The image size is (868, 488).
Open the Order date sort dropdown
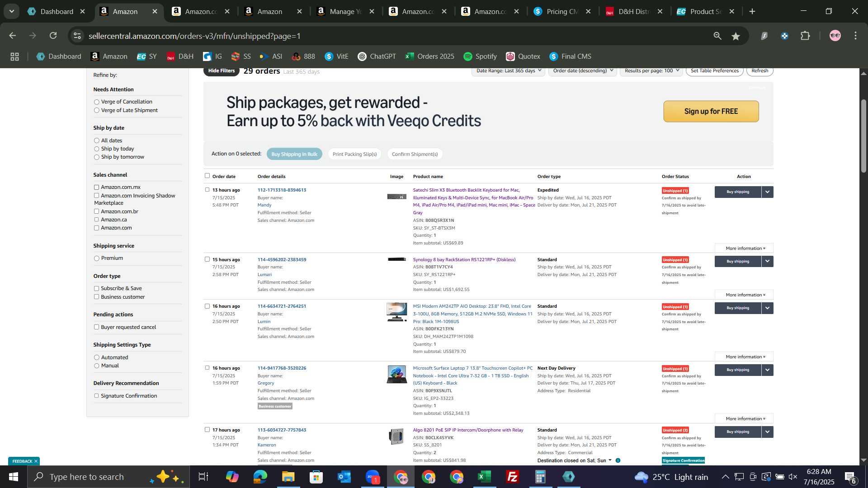(583, 71)
